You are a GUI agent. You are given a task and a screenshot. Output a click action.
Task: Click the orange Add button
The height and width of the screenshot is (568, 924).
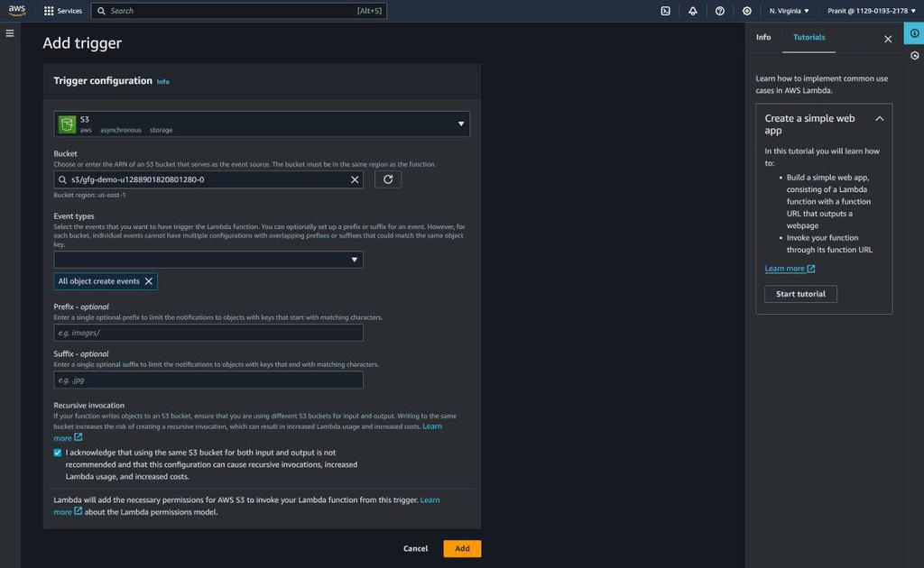click(462, 548)
